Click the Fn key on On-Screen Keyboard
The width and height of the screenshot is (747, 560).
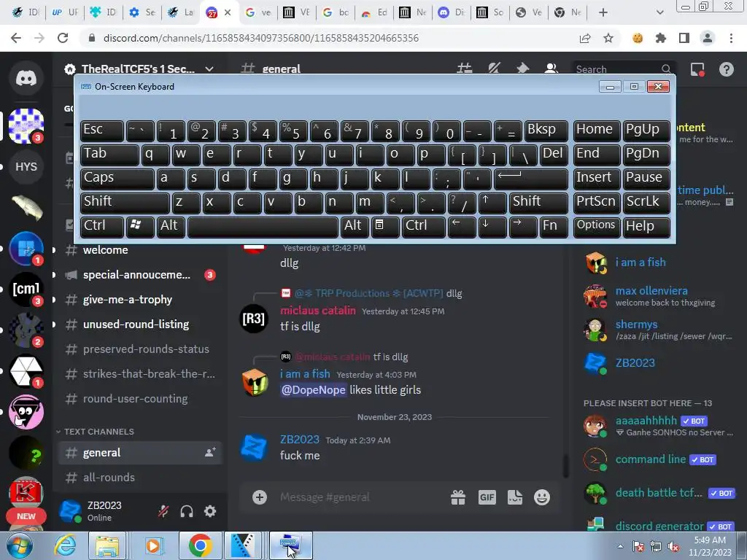tap(553, 226)
